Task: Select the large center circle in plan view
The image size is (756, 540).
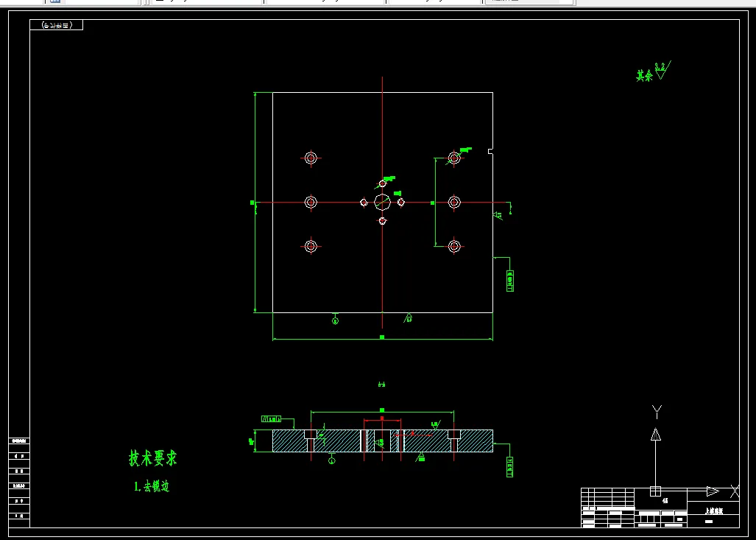Action: click(x=382, y=202)
